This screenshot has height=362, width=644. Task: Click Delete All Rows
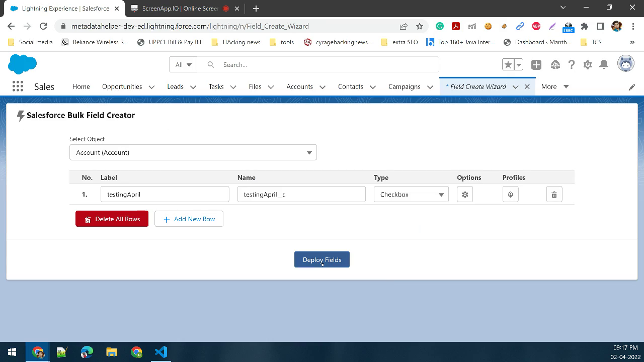pyautogui.click(x=112, y=219)
